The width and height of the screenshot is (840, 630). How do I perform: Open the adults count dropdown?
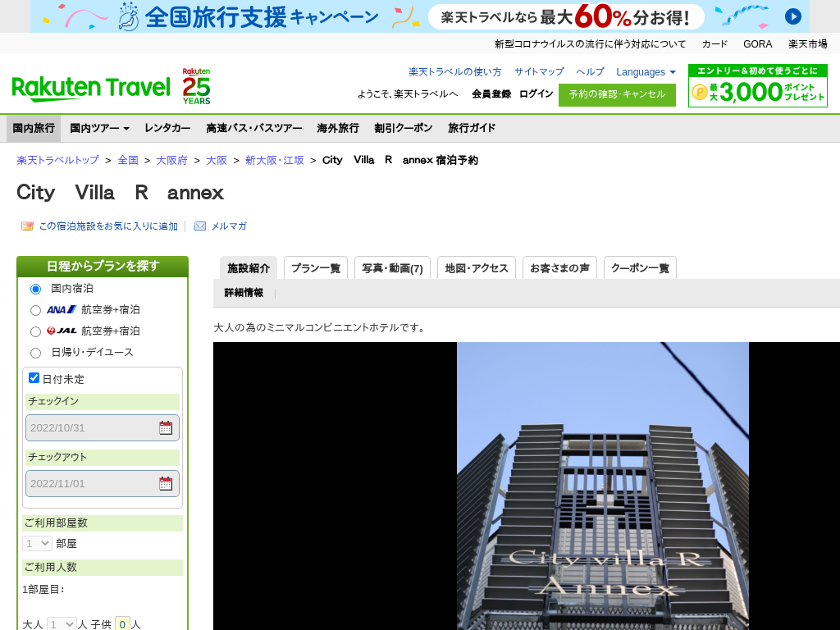point(62,624)
